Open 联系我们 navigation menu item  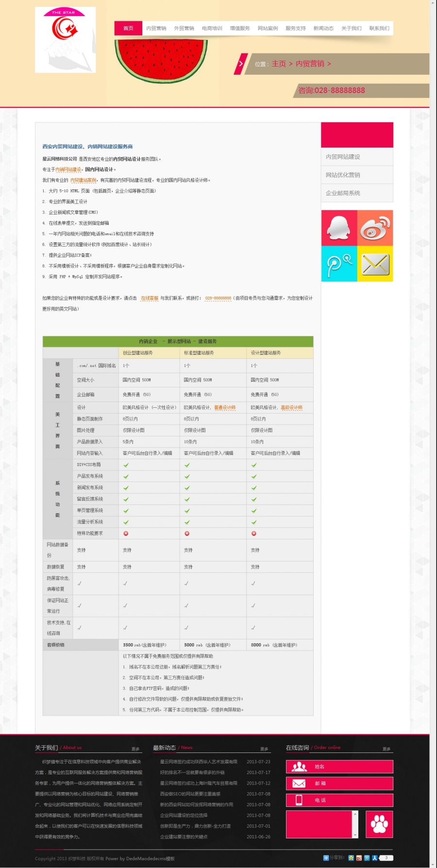coord(379,28)
